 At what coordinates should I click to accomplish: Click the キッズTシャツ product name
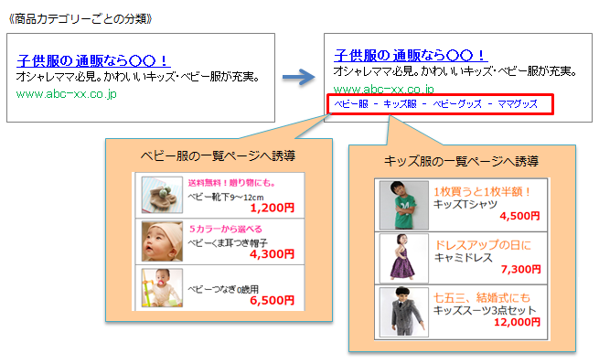(465, 204)
